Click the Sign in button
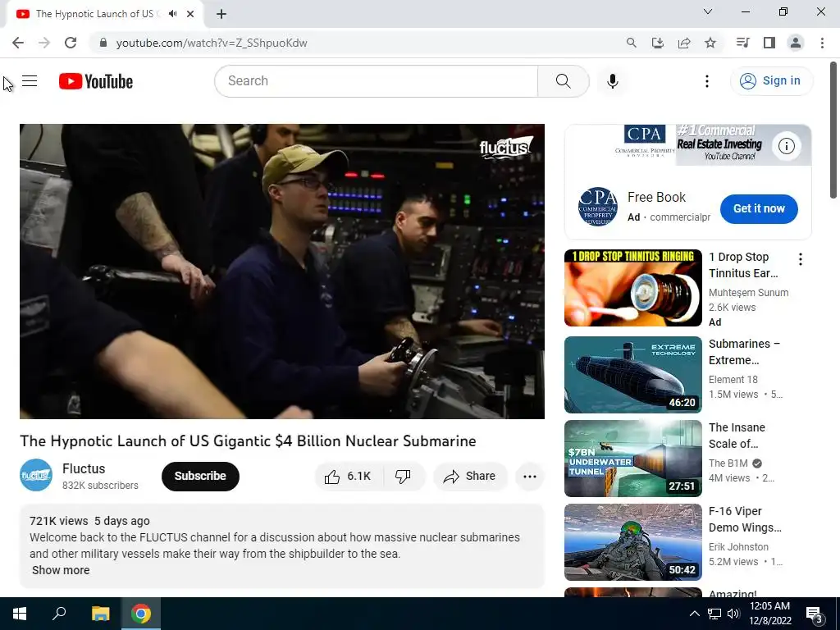The image size is (840, 630). (x=771, y=81)
